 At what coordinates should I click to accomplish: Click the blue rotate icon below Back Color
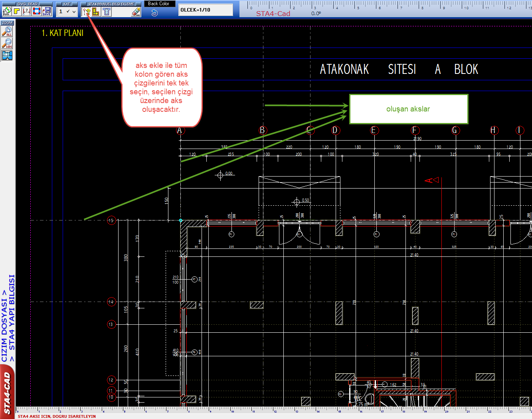(x=154, y=13)
